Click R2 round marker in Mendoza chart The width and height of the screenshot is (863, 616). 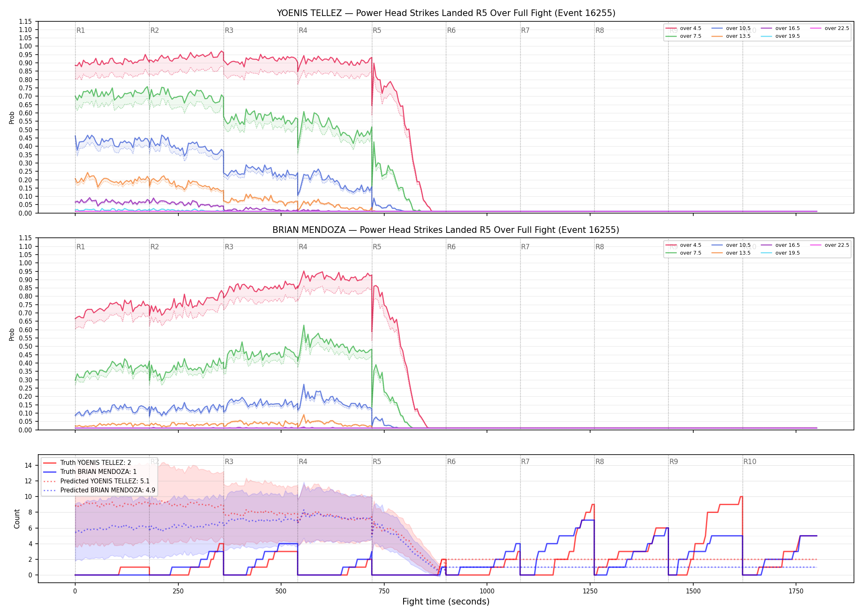pos(155,247)
